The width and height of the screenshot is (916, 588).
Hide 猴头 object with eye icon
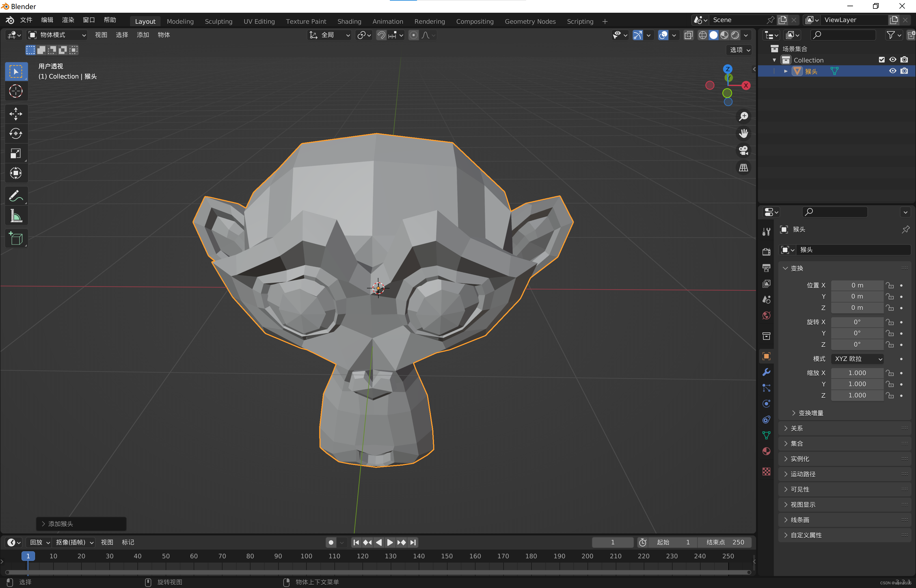[x=893, y=71]
